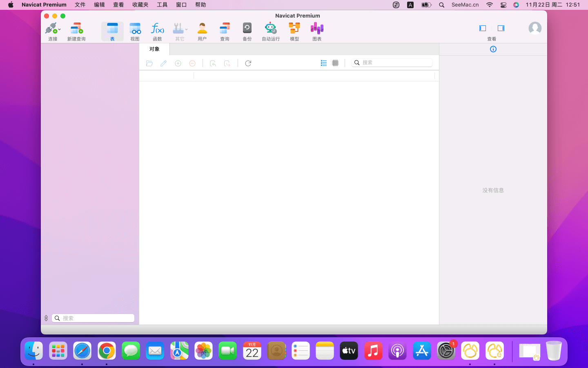
Task: Open the Favorites (收藏夹) menu
Action: (x=140, y=5)
